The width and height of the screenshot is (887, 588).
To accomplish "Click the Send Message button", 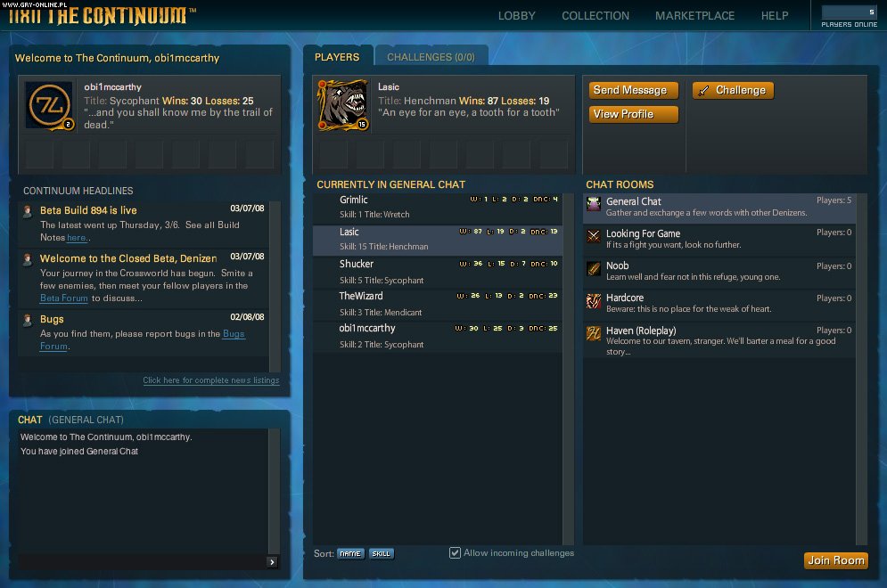I will tap(633, 90).
